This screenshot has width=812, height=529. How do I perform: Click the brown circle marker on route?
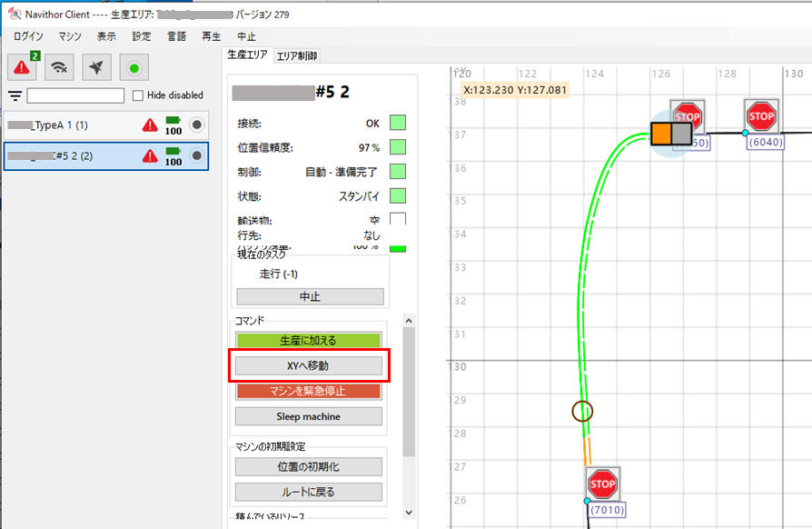(582, 411)
